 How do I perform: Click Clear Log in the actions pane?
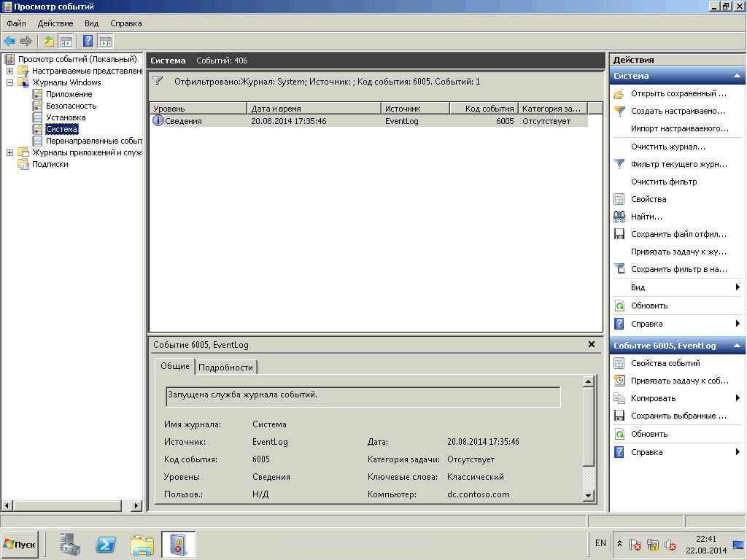667,147
